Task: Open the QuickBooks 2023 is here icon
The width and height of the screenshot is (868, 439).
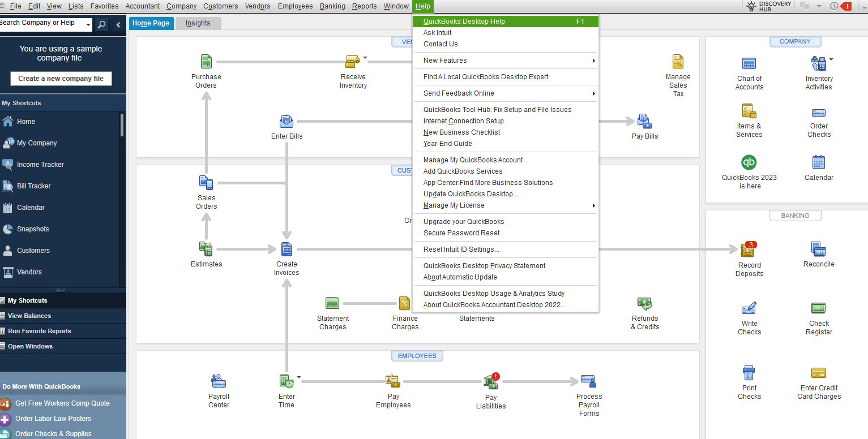Action: click(749, 162)
